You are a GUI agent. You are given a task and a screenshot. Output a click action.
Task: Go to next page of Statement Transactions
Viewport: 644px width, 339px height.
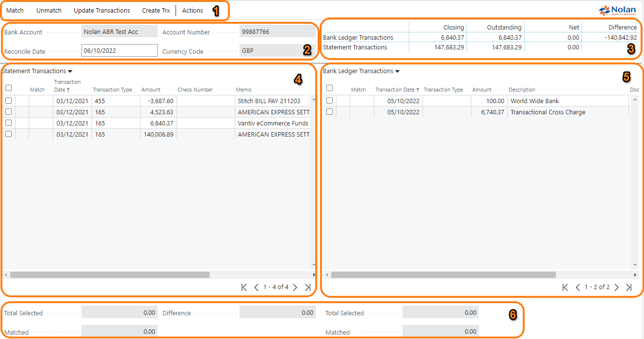coord(295,287)
